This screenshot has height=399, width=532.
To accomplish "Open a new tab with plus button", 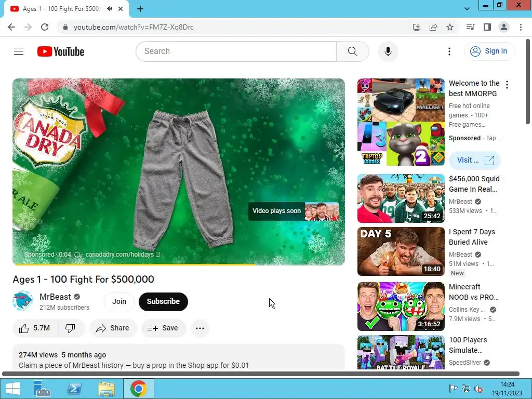I will (x=140, y=9).
